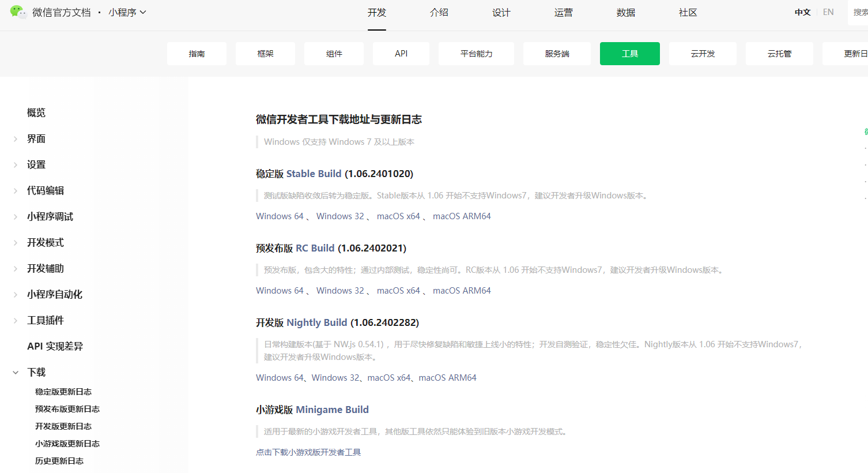Viewport: 868px width, 473px height.
Task: Download Nightly Build Windows 64
Action: (280, 378)
